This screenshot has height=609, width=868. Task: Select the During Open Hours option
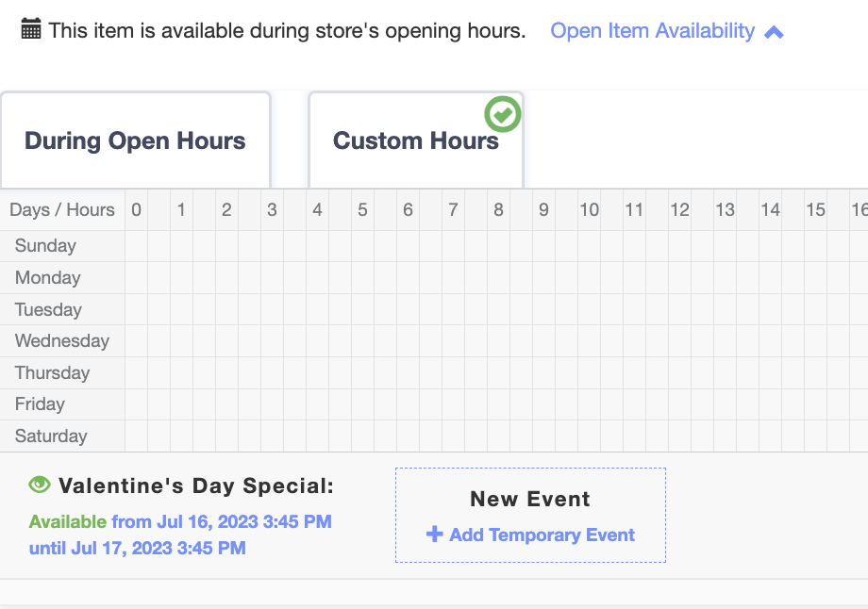click(x=136, y=140)
